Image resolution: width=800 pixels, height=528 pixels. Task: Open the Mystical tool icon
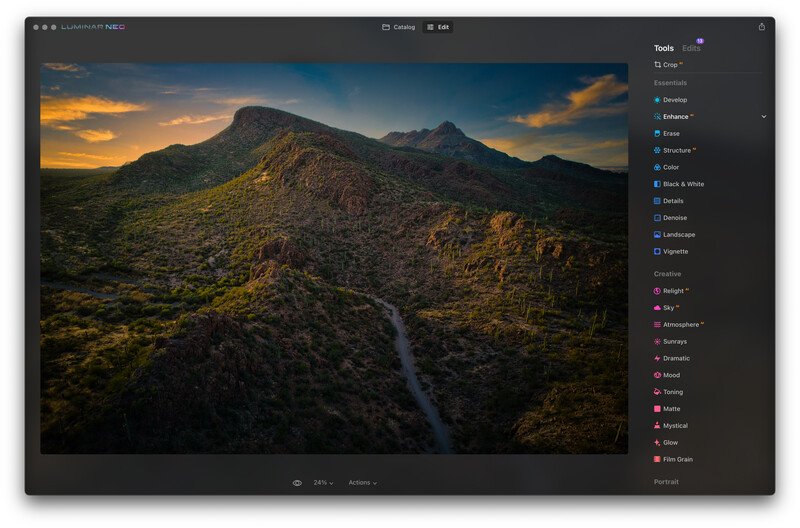657,425
